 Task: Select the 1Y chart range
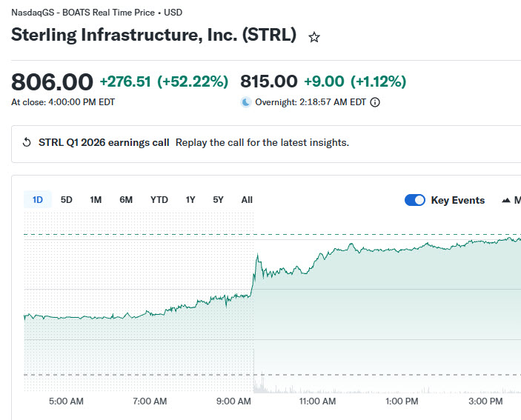click(190, 200)
